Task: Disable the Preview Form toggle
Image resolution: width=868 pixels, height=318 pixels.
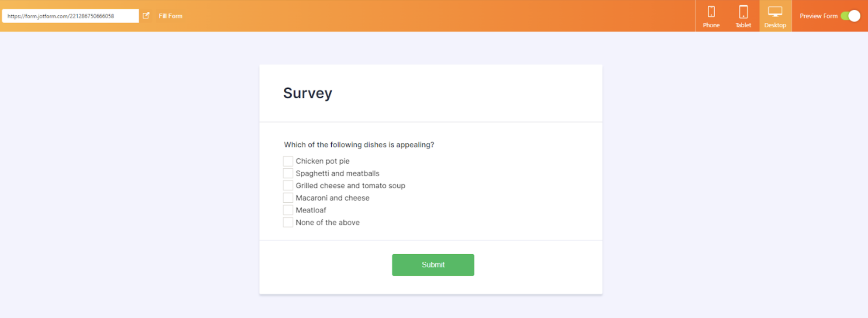Action: tap(851, 16)
